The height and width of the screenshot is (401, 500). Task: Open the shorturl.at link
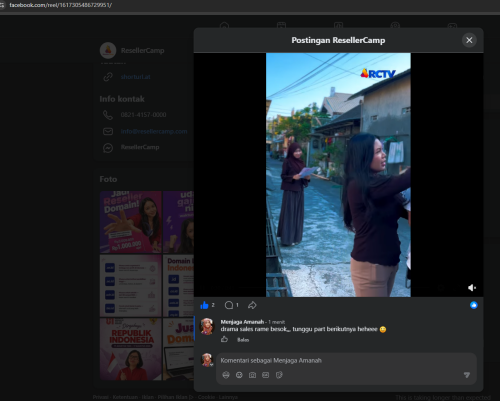click(135, 77)
